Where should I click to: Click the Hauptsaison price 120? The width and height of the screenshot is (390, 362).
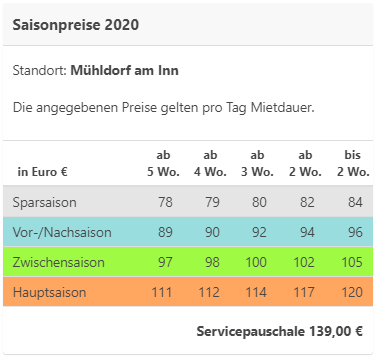(x=352, y=292)
